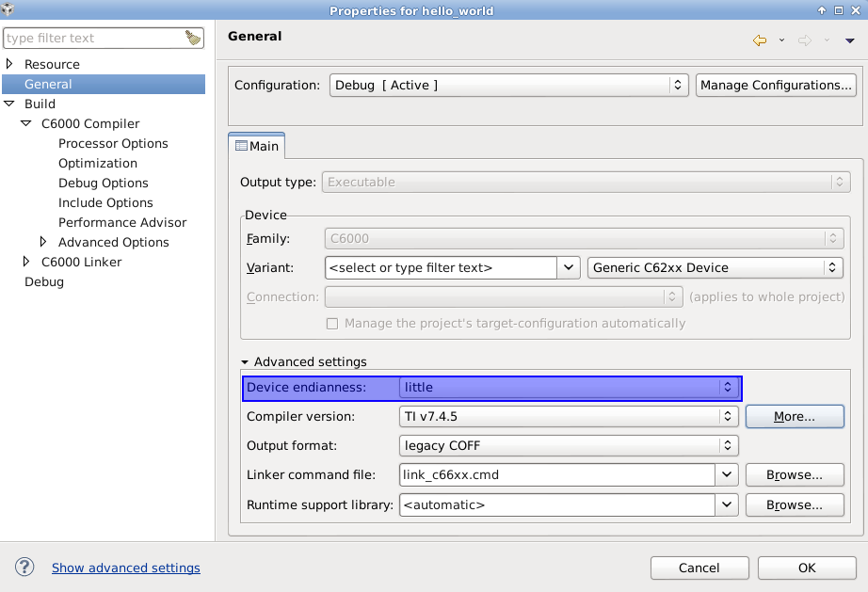
Task: Click the help question mark icon
Action: 25,568
